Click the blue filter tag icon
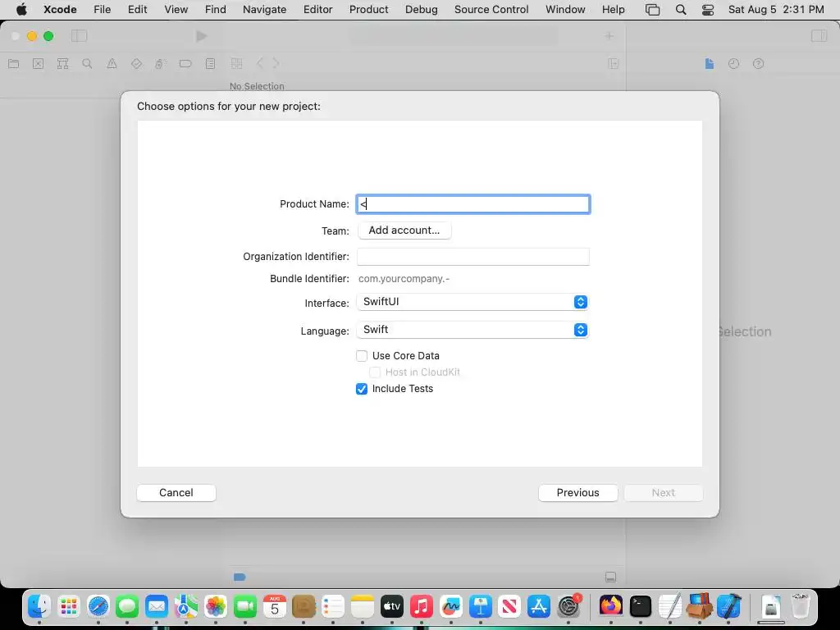This screenshot has height=630, width=840. (x=240, y=577)
